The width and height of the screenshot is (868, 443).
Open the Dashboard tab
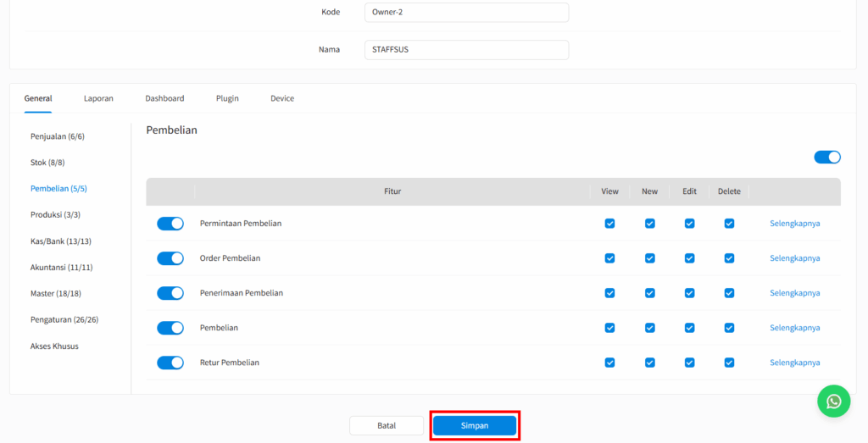coord(164,98)
